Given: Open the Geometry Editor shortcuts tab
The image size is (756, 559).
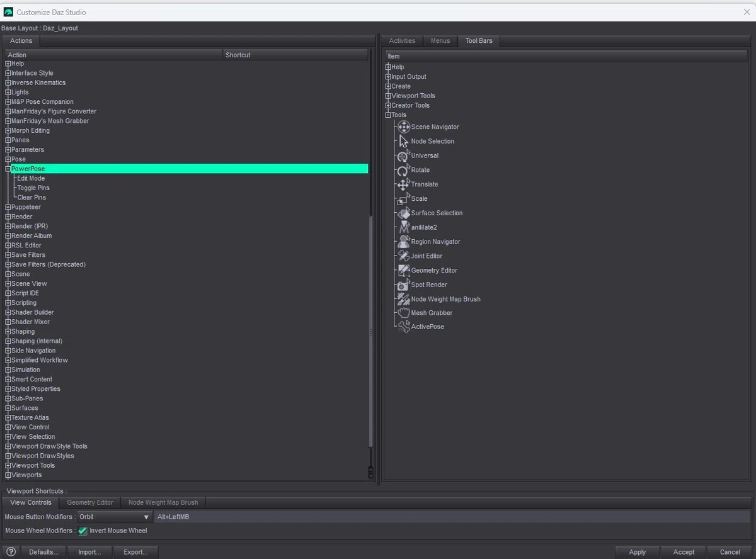Looking at the screenshot, I should pyautogui.click(x=90, y=502).
